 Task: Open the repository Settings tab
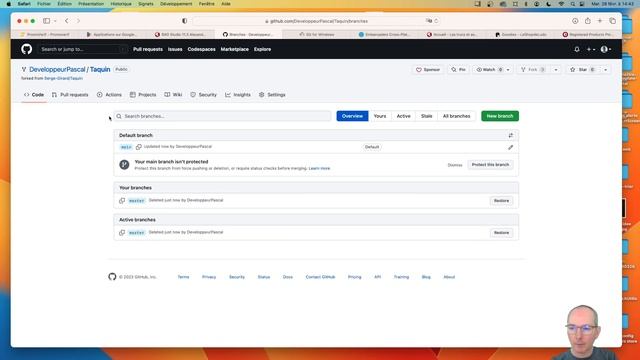coord(272,95)
